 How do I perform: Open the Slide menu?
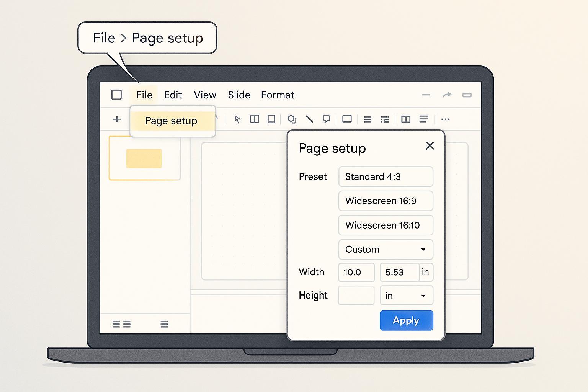pyautogui.click(x=239, y=95)
